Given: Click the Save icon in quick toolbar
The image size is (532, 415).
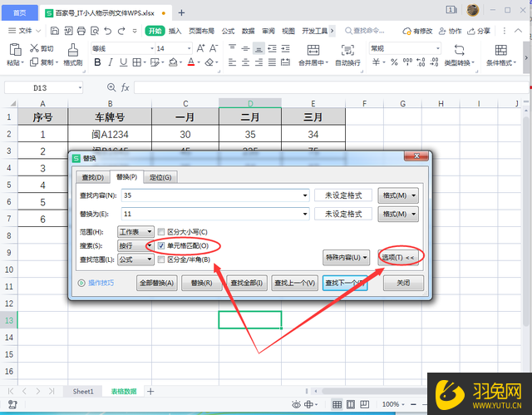Looking at the screenshot, I should pos(55,31).
